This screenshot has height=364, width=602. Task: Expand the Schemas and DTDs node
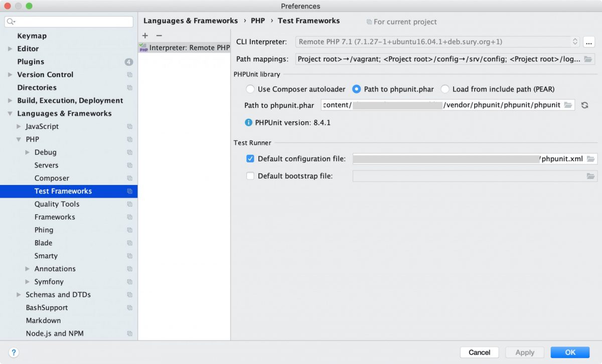[19, 295]
